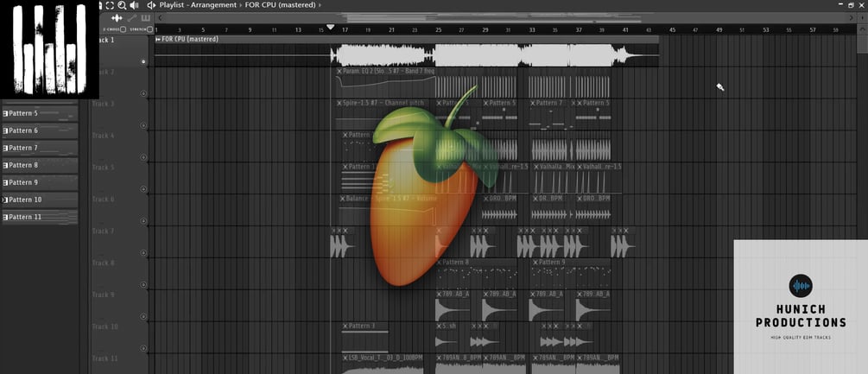Select the piano keys pattern view icon
Image resolution: width=868 pixels, height=374 pixels.
pos(146,18)
